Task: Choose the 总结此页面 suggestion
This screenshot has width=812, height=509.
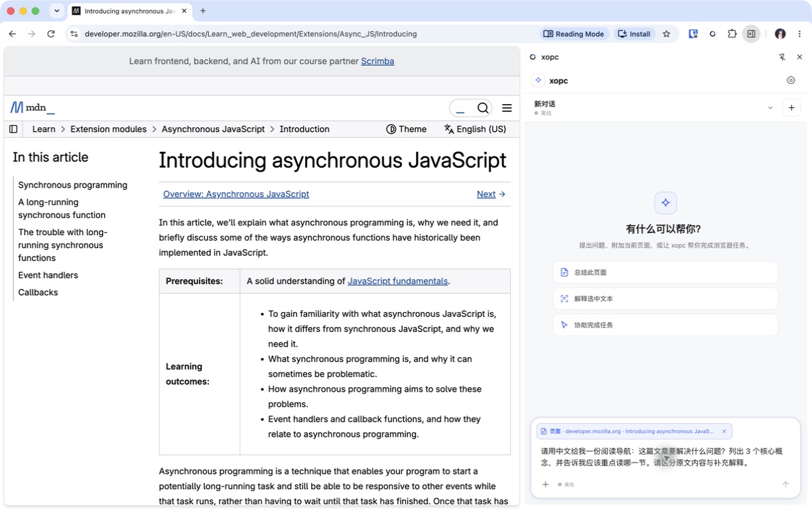Action: pyautogui.click(x=665, y=272)
